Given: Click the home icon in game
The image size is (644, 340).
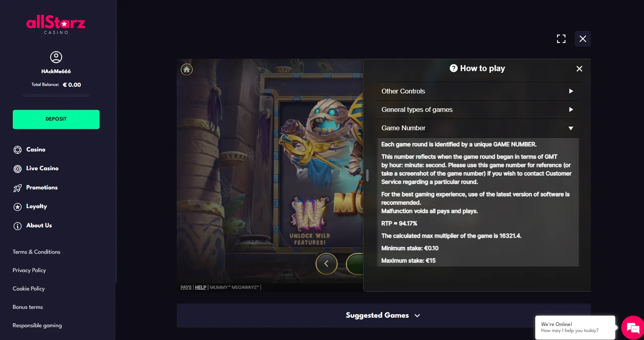Looking at the screenshot, I should (187, 70).
